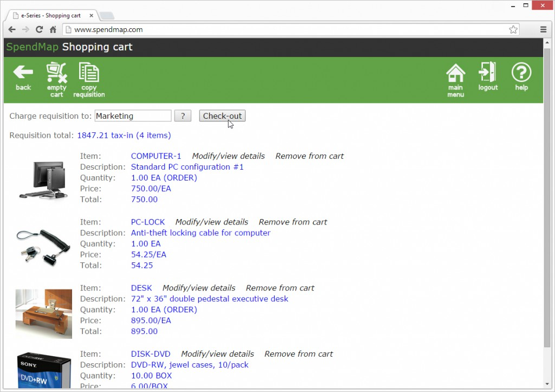
Task: Click the 750.00/EA price value
Action: click(x=151, y=188)
